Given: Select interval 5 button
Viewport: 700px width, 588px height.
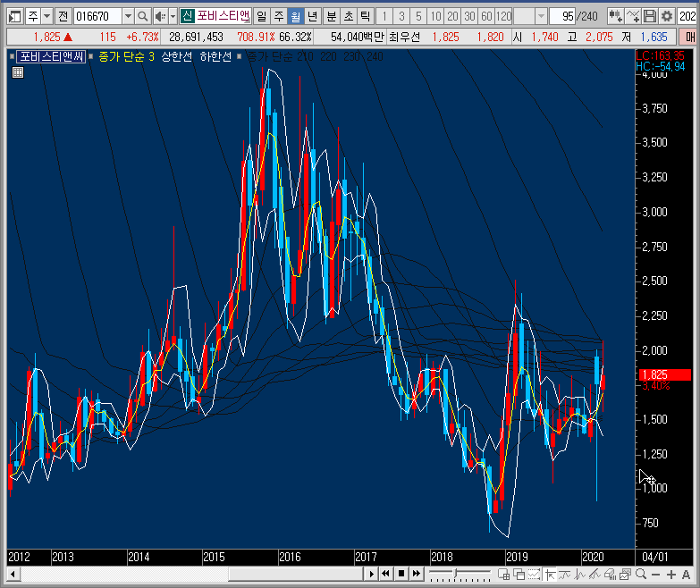Looking at the screenshot, I should tap(418, 16).
